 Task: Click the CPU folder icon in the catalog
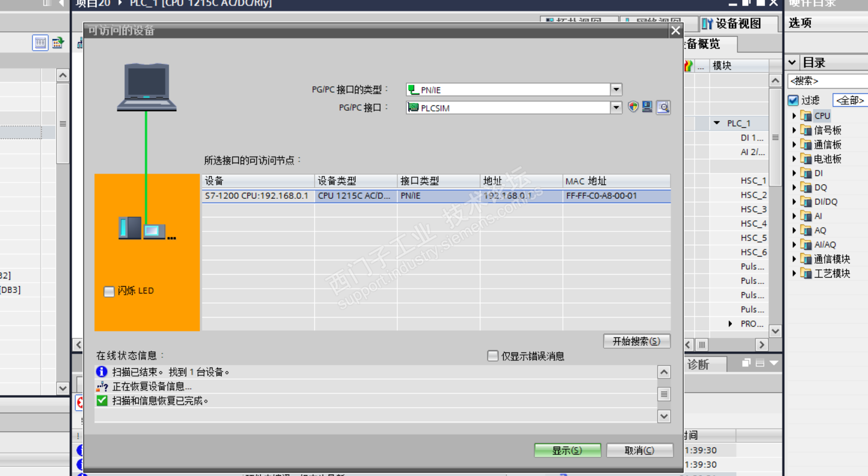[x=806, y=116]
